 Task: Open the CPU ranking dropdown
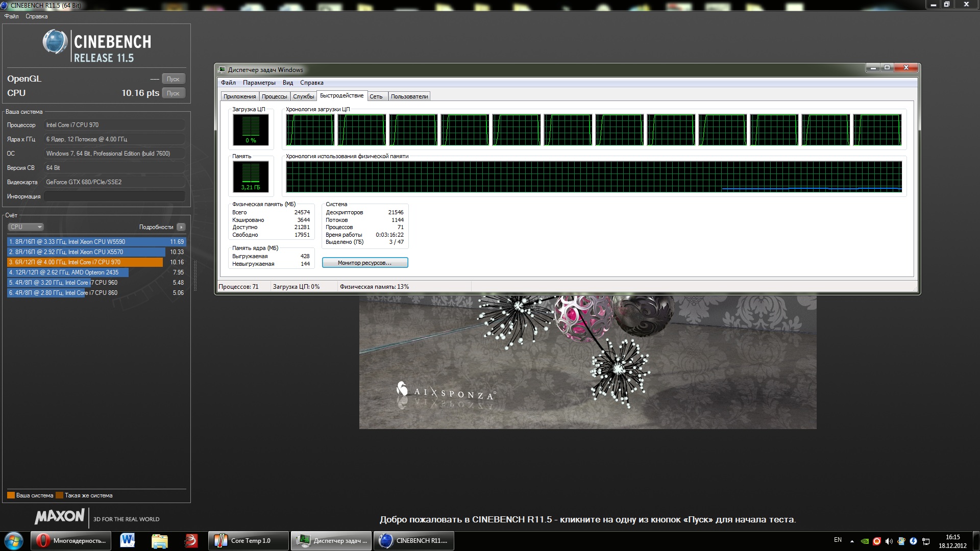pos(26,227)
